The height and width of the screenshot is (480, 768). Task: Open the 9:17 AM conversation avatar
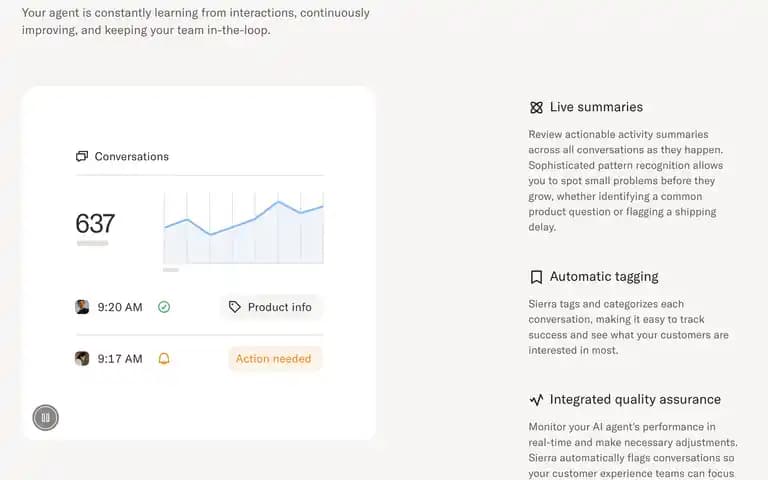82,359
